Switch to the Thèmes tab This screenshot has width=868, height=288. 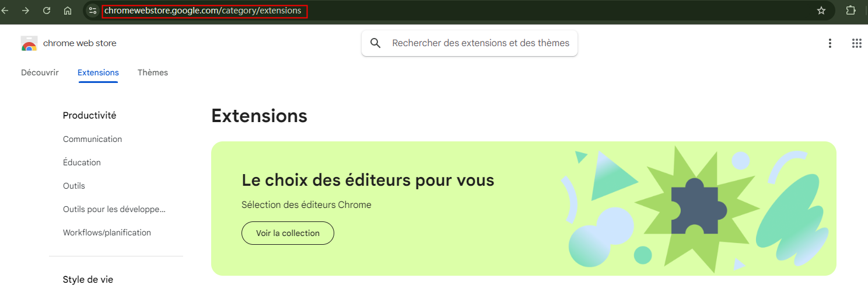coord(153,72)
